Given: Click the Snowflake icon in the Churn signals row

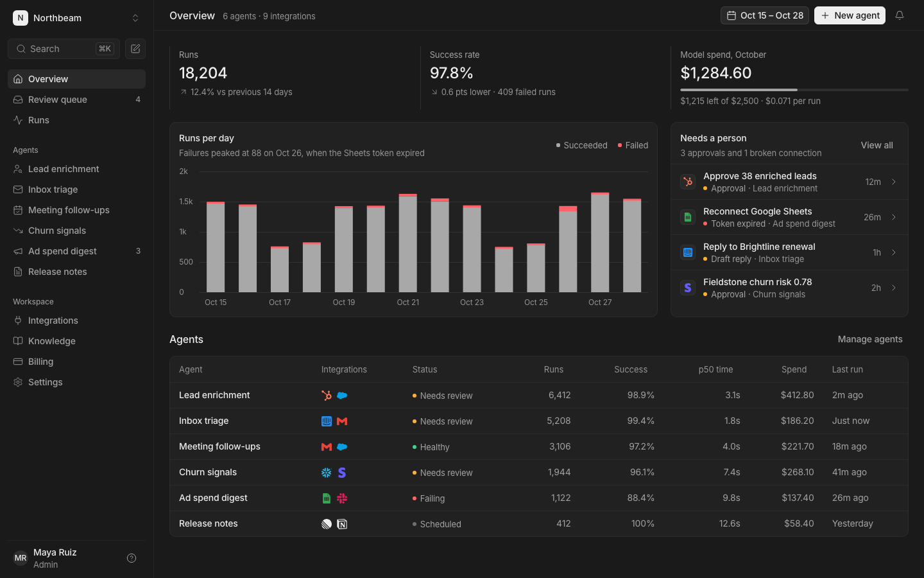Looking at the screenshot, I should pyautogui.click(x=327, y=473).
